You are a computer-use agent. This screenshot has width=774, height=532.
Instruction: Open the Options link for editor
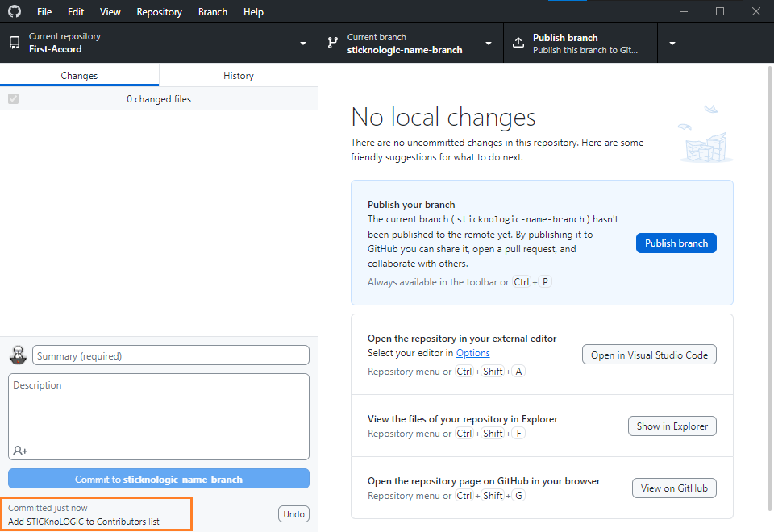coord(473,353)
